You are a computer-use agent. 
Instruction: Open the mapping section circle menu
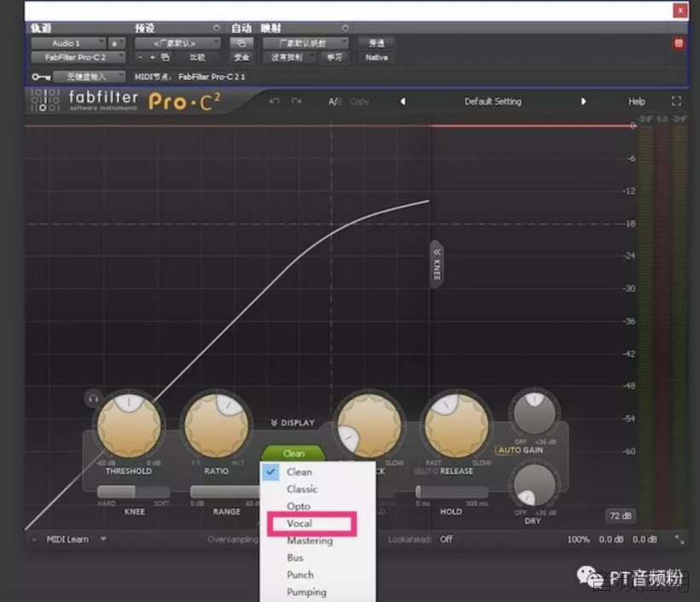coord(345,28)
